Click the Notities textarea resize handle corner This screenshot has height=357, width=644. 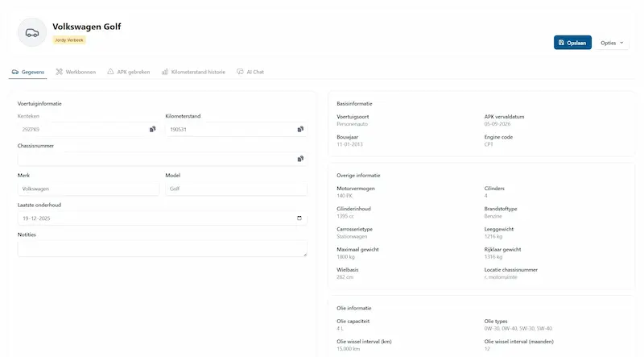(305, 255)
